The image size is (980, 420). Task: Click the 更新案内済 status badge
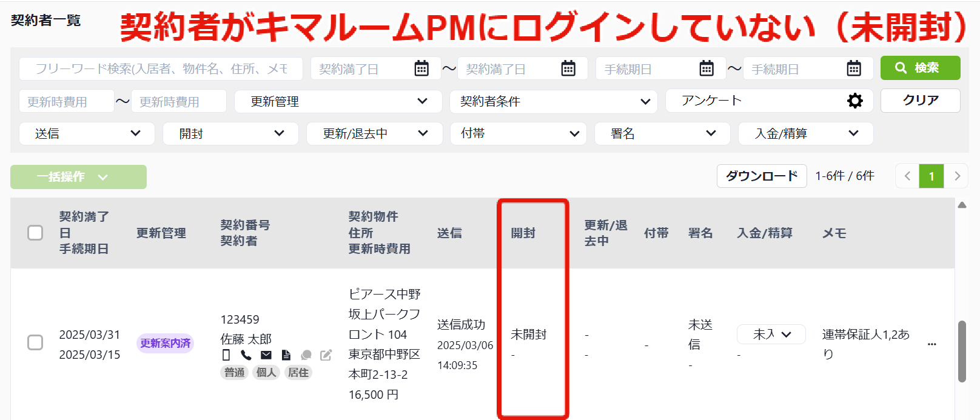(166, 343)
